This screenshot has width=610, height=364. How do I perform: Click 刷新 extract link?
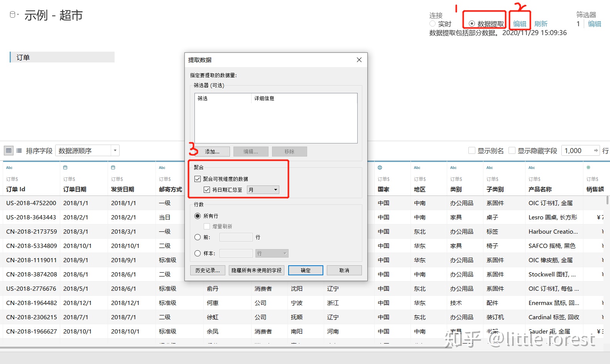click(541, 24)
